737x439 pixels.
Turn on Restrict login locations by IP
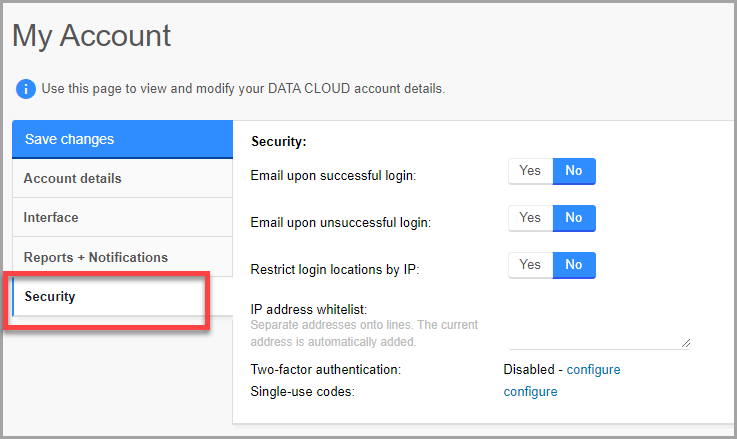[x=530, y=265]
